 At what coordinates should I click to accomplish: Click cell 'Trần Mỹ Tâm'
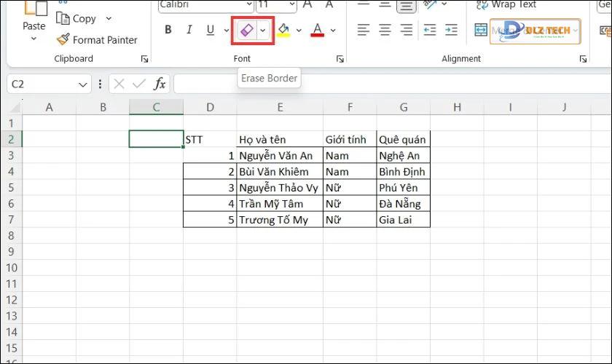click(280, 204)
